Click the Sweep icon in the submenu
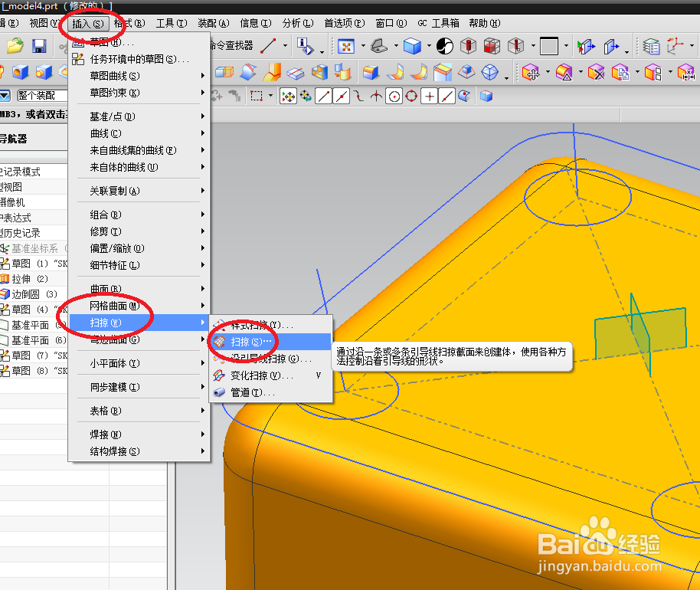The width and height of the screenshot is (700, 590). [219, 342]
